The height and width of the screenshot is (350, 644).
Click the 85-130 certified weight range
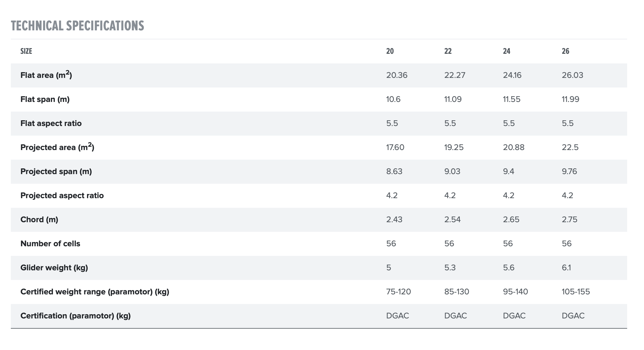(x=457, y=292)
